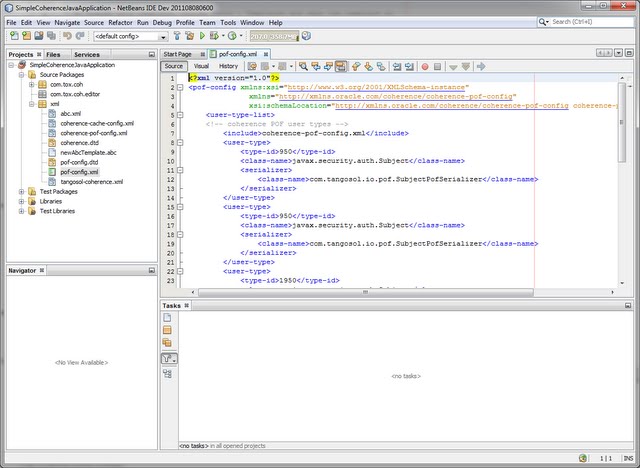This screenshot has width=640, height=468.
Task: Click the memory usage heap bar
Action: click(274, 36)
